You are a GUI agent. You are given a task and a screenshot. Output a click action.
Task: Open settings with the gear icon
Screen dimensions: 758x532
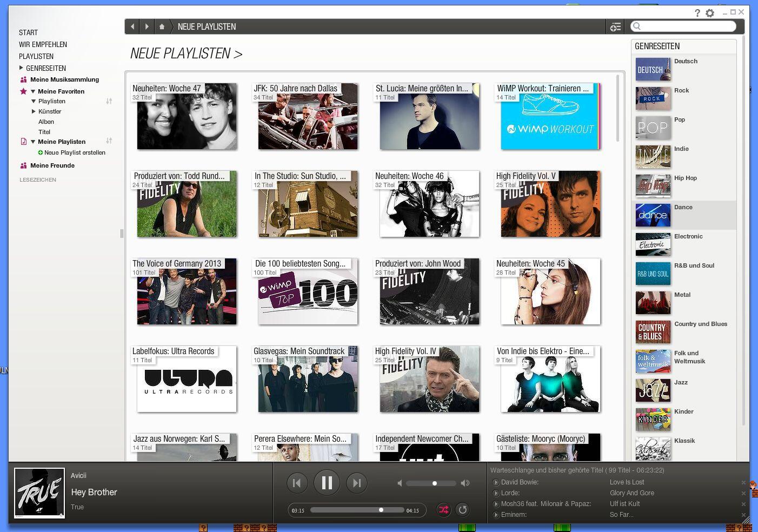tap(710, 13)
